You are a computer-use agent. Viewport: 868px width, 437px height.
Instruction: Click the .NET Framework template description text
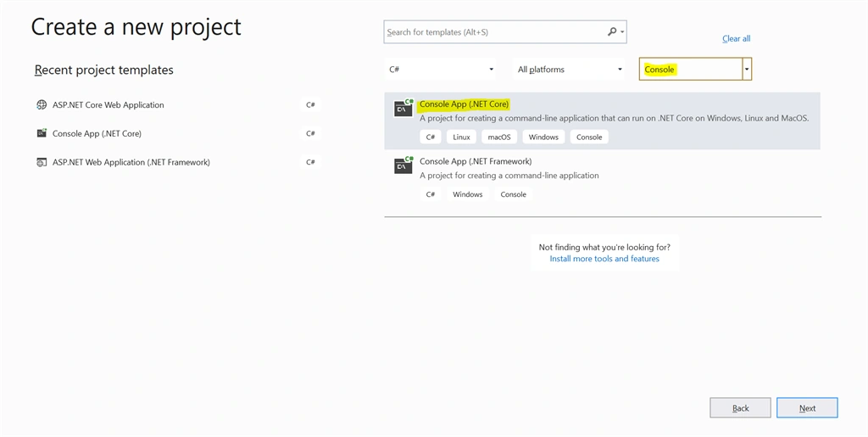point(509,176)
